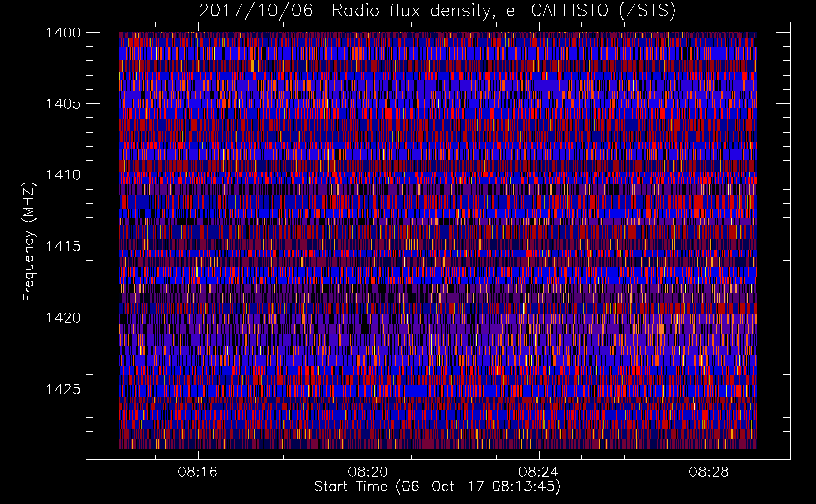Select the 08:20 time tick label
The width and height of the screenshot is (816, 504).
click(368, 472)
